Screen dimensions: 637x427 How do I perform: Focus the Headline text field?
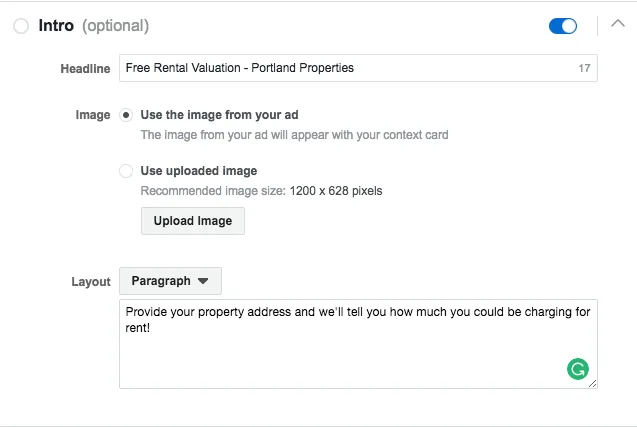358,68
